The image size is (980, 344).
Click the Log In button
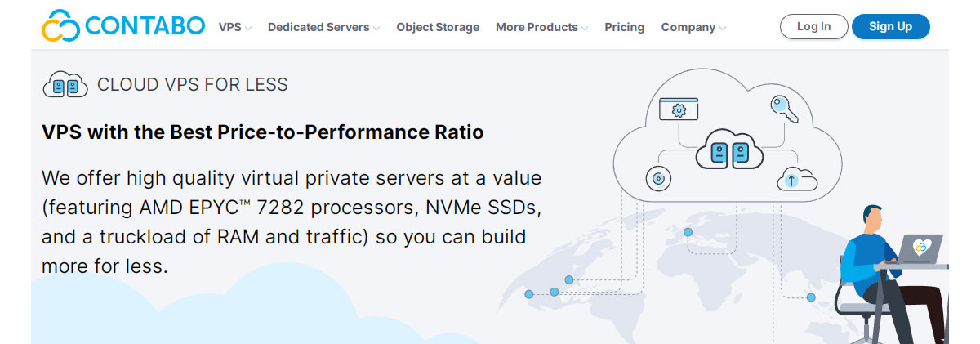point(813,26)
